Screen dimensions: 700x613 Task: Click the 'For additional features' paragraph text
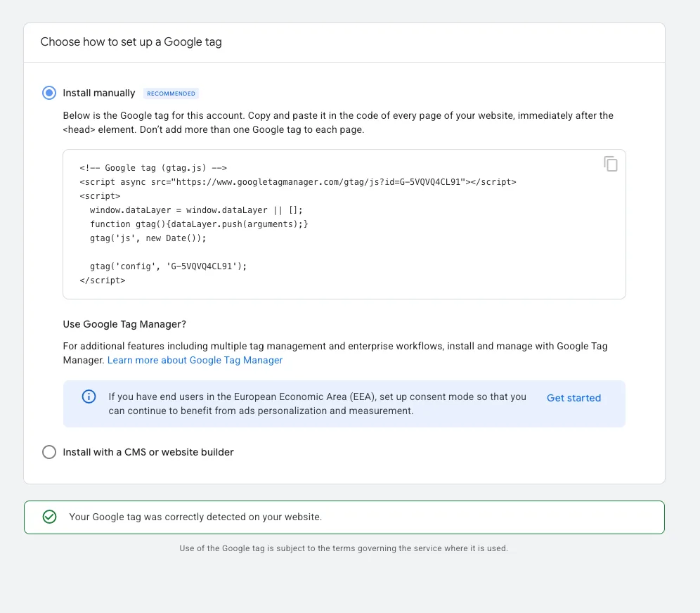coord(335,353)
